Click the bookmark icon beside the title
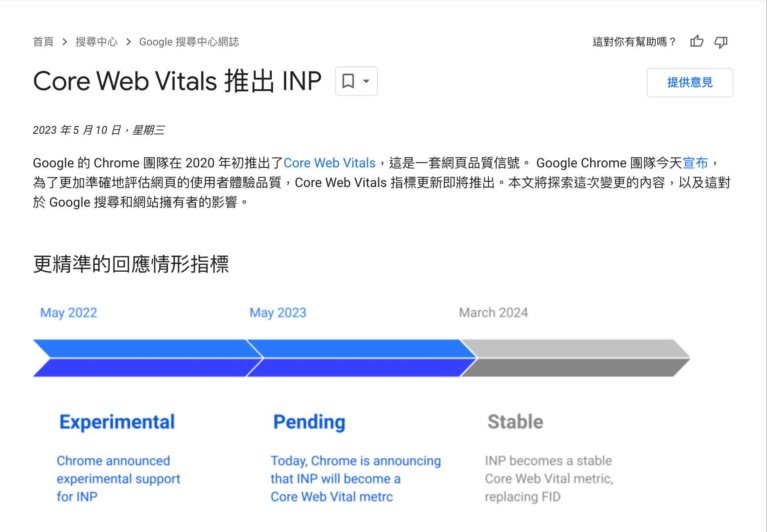Image resolution: width=767 pixels, height=532 pixels. pos(348,81)
